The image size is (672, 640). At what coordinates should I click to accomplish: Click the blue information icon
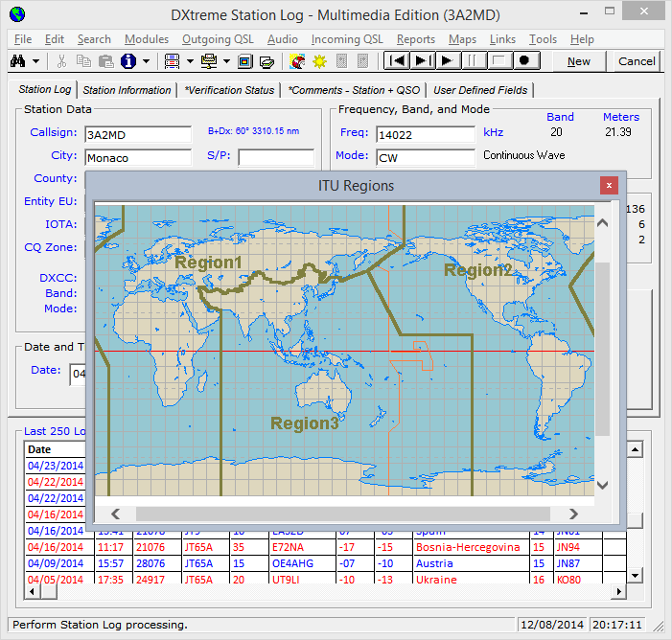(x=128, y=61)
